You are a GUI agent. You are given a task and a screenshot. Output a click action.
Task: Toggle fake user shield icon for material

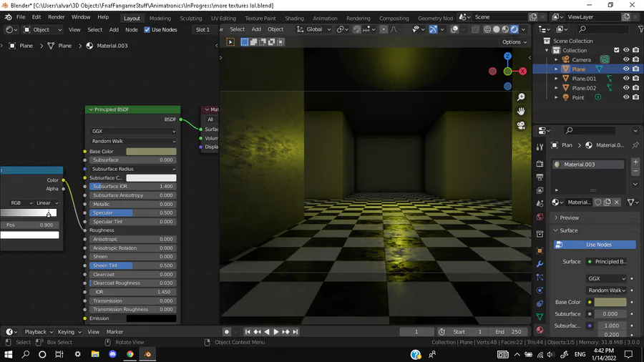click(598, 202)
